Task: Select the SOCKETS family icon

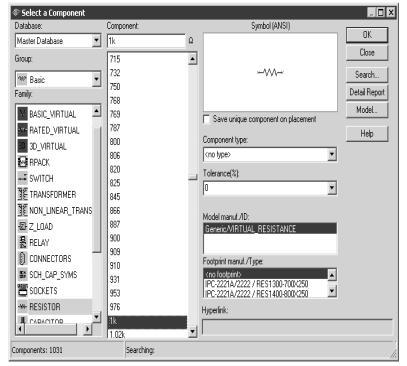Action: click(x=22, y=290)
